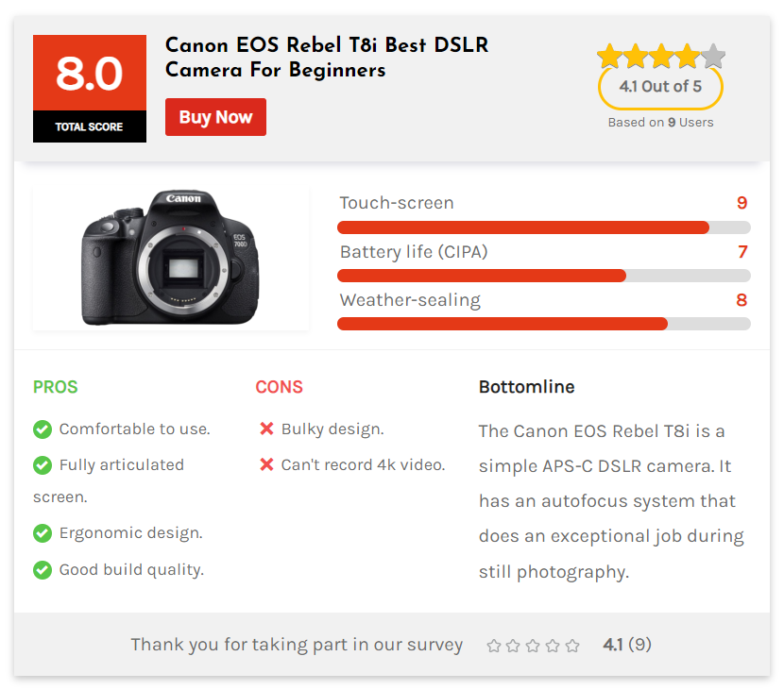Image resolution: width=784 pixels, height=690 pixels.
Task: Click the red X beside Can't record 4k video
Action: pos(266,464)
